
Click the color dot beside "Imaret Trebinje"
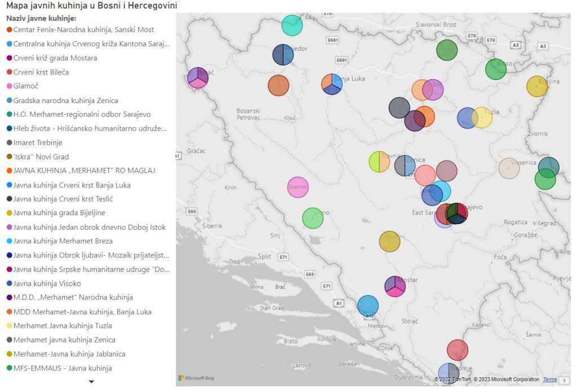[x=10, y=142]
